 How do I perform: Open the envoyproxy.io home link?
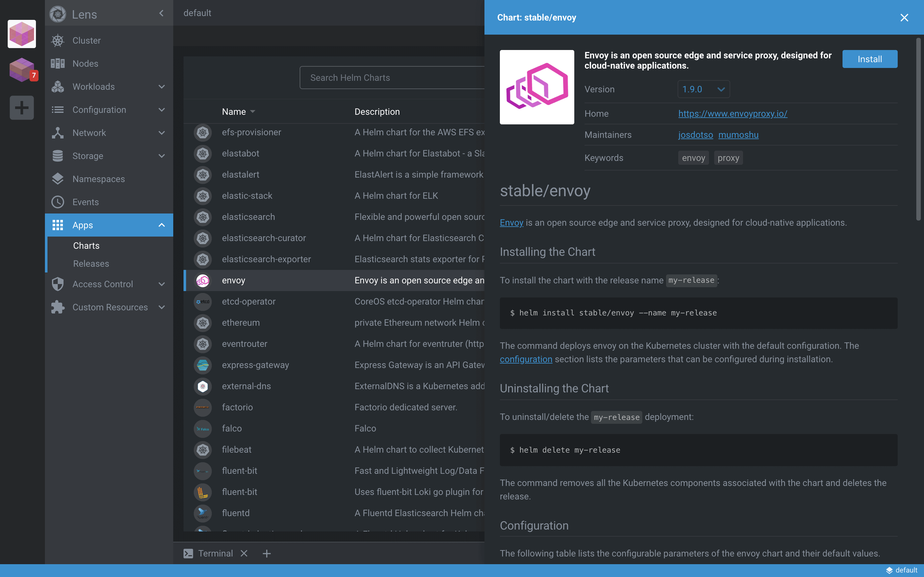732,114
